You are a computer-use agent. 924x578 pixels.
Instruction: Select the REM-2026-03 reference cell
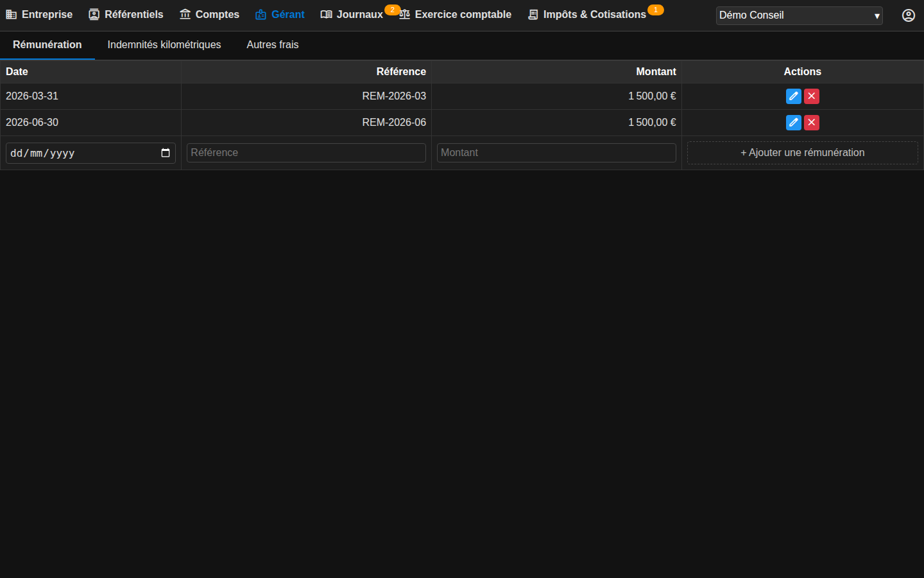point(306,96)
